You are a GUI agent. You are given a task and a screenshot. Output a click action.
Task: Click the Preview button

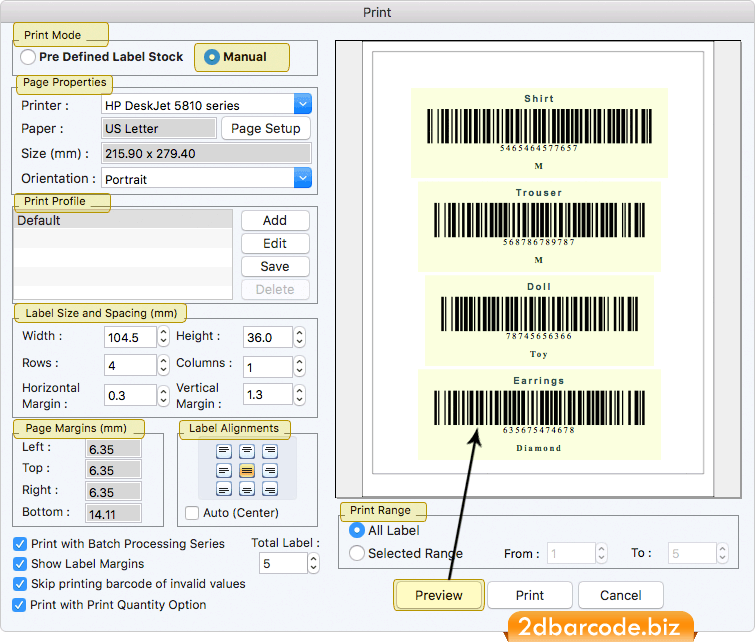pos(439,595)
